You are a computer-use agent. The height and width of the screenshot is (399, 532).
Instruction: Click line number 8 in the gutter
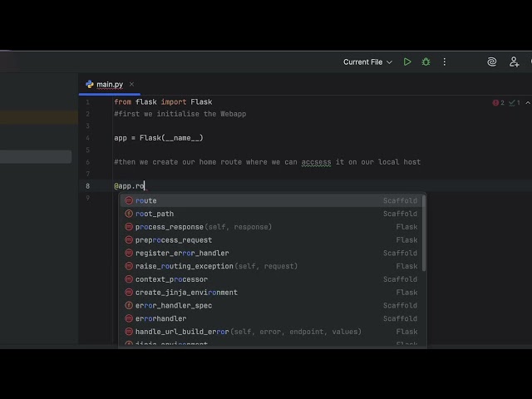pos(88,186)
